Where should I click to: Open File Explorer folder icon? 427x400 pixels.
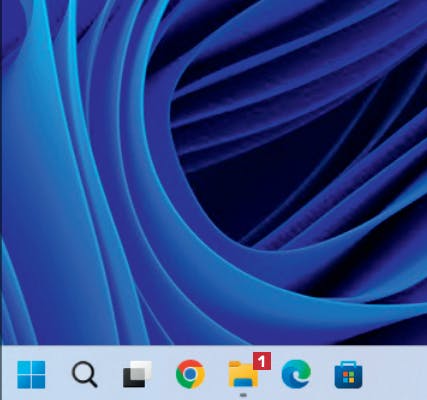[x=243, y=374]
